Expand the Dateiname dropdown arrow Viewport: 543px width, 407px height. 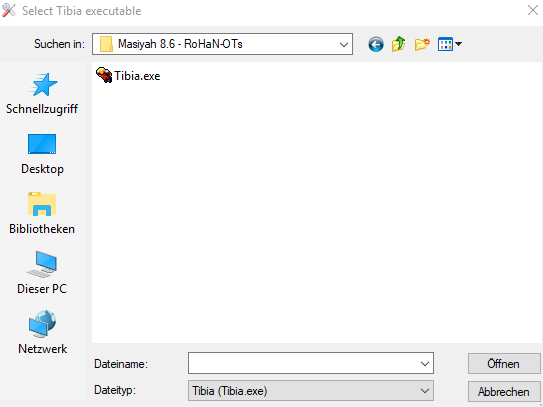pyautogui.click(x=425, y=363)
